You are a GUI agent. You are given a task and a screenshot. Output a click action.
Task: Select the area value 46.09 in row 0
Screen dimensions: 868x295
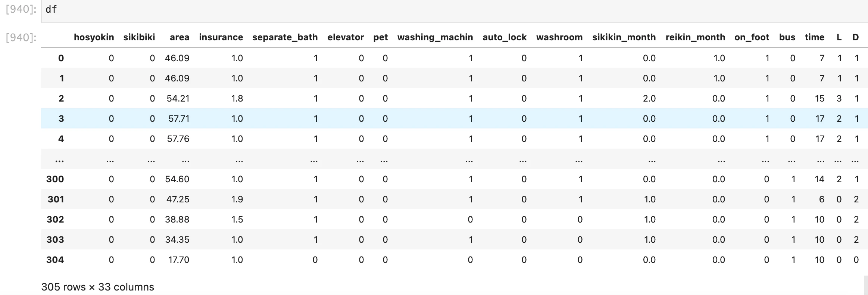coord(177,58)
